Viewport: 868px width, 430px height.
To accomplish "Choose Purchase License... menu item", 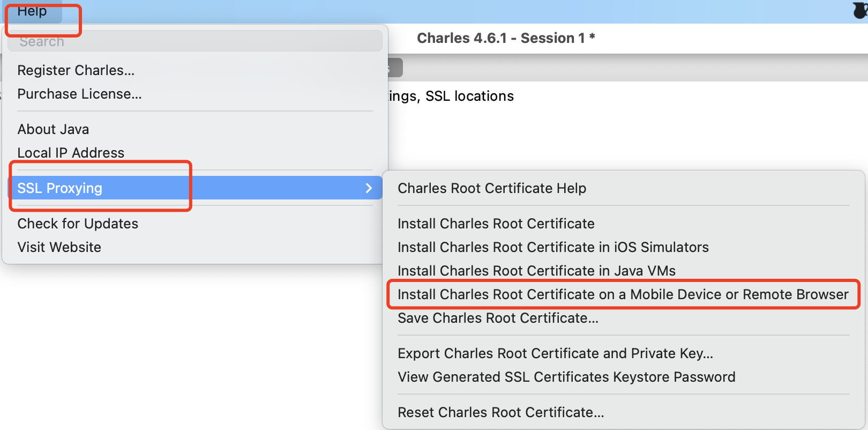I will pyautogui.click(x=196, y=94).
